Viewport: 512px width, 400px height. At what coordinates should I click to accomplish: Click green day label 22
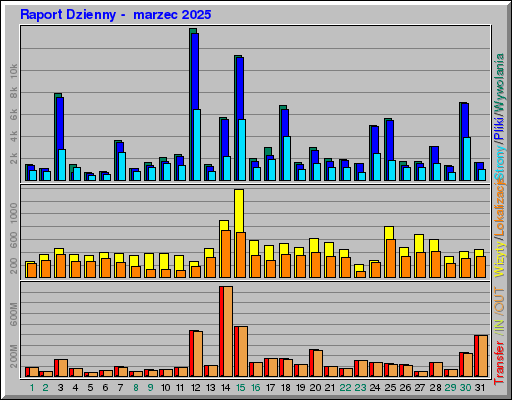click(345, 388)
